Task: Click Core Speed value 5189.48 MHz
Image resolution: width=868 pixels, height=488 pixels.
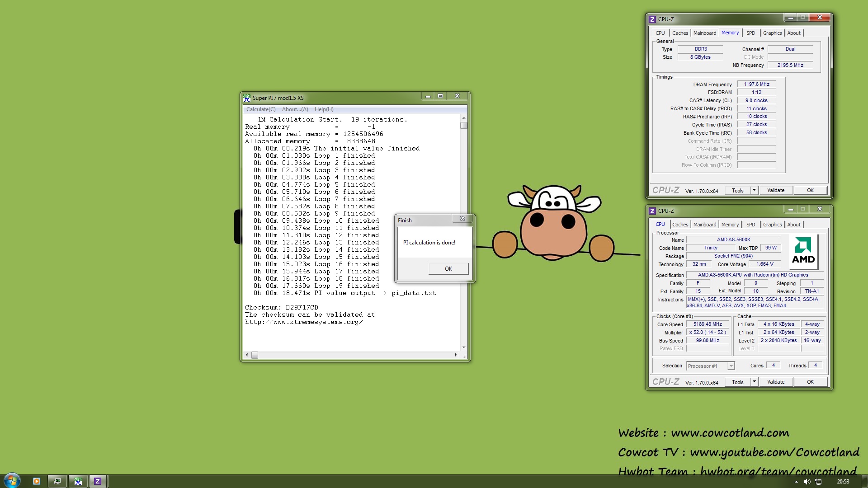Action: [x=708, y=324]
